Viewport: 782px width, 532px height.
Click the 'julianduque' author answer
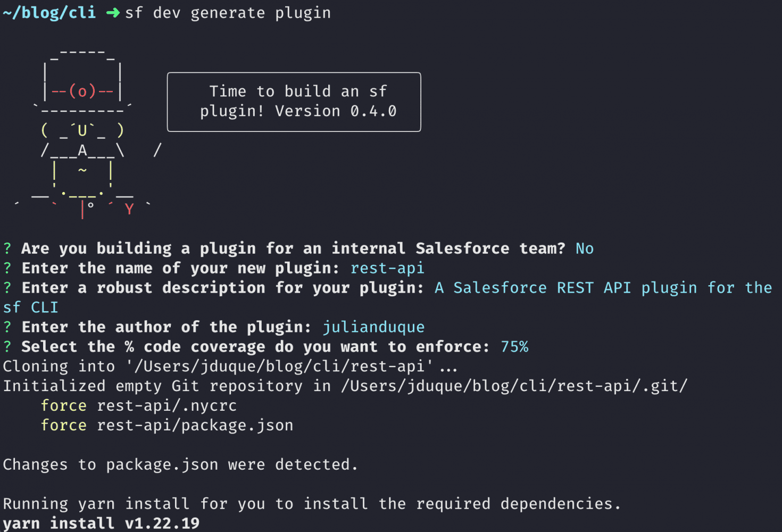tap(373, 327)
